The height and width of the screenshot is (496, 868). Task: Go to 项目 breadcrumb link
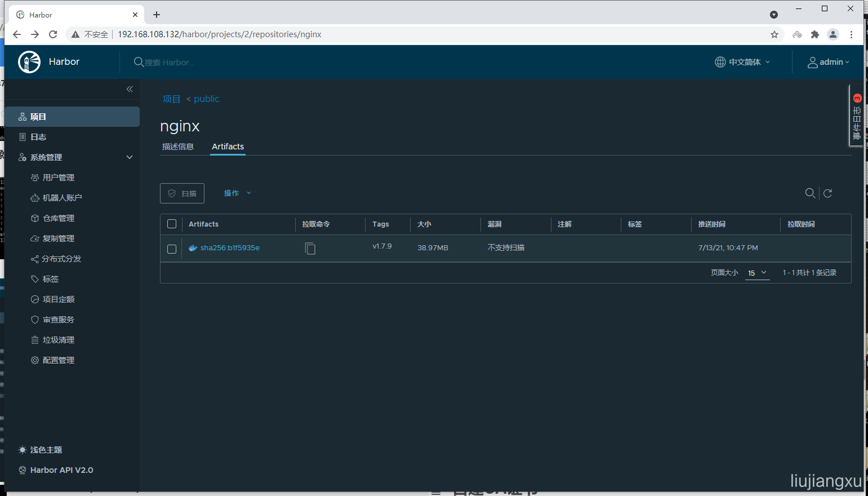[x=171, y=99]
